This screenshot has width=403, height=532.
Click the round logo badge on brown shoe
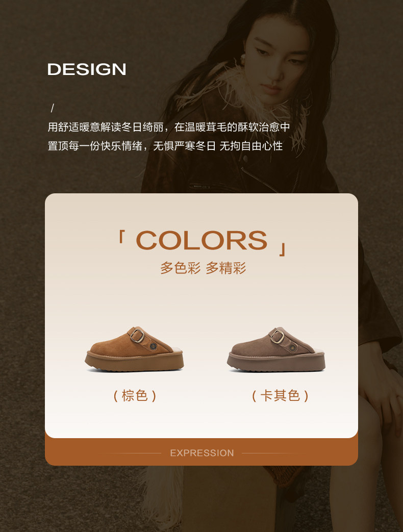(154, 346)
